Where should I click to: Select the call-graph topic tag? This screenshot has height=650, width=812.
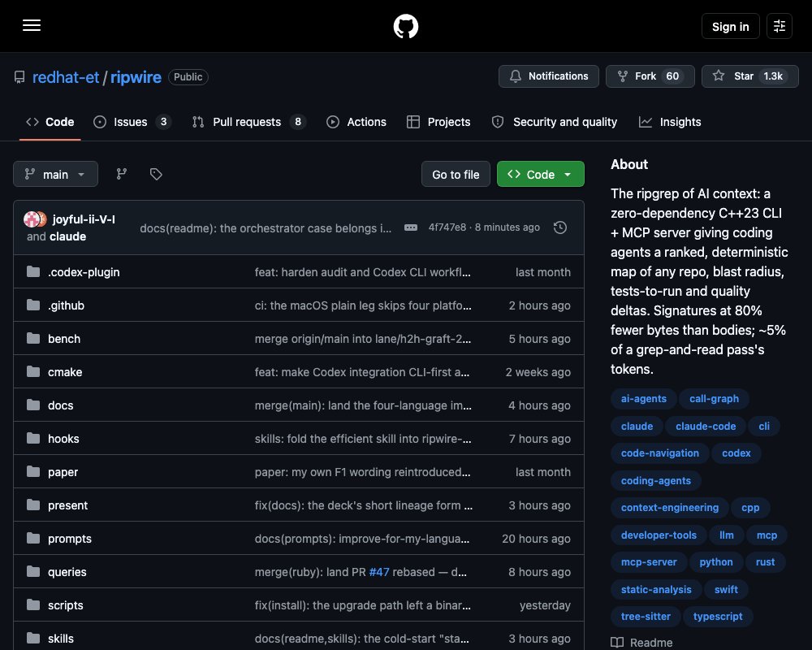click(714, 399)
